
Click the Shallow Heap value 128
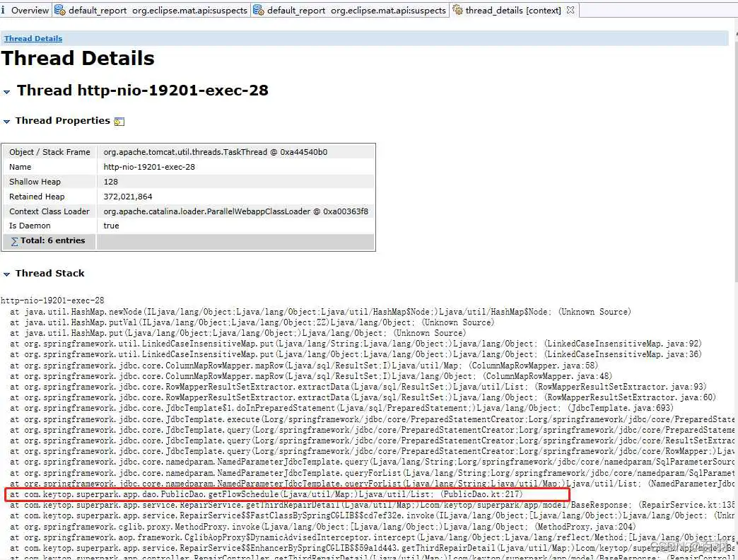pyautogui.click(x=111, y=182)
